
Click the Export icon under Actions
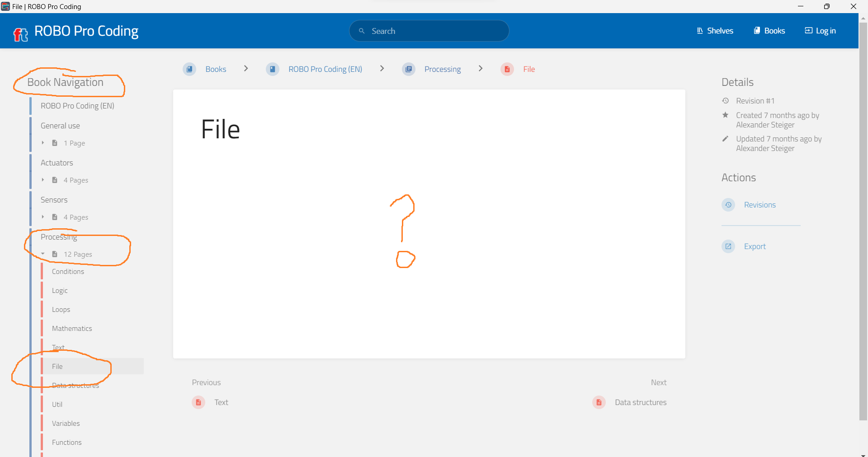[x=728, y=246]
